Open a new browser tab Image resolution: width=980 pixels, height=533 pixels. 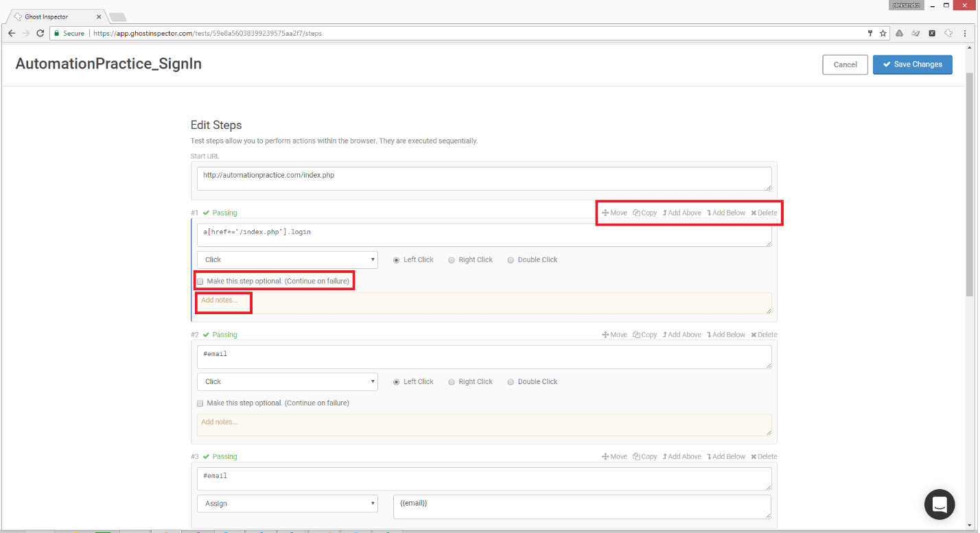pyautogui.click(x=117, y=17)
